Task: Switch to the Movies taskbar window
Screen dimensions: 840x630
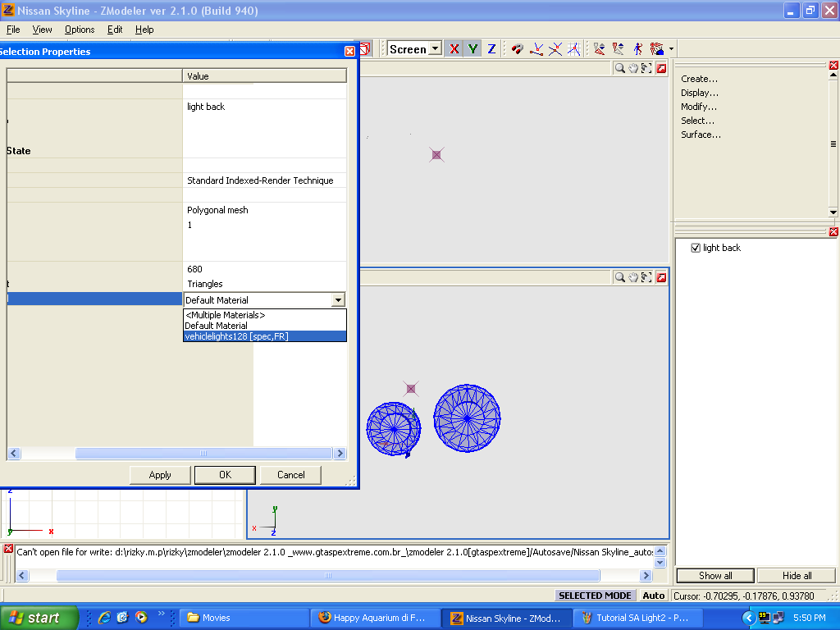Action: [x=244, y=618]
